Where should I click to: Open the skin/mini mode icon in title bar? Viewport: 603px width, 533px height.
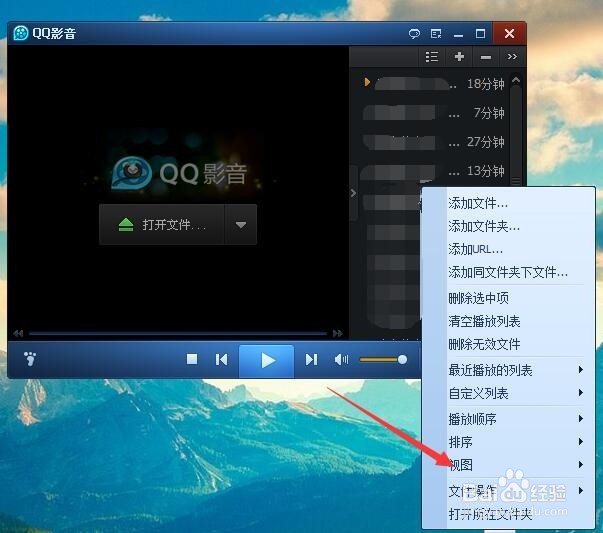(x=436, y=34)
